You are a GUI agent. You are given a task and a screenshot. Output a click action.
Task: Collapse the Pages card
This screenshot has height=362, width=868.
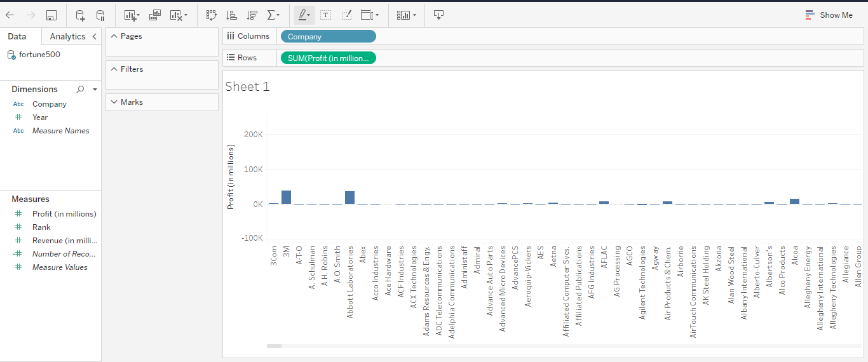coord(114,36)
